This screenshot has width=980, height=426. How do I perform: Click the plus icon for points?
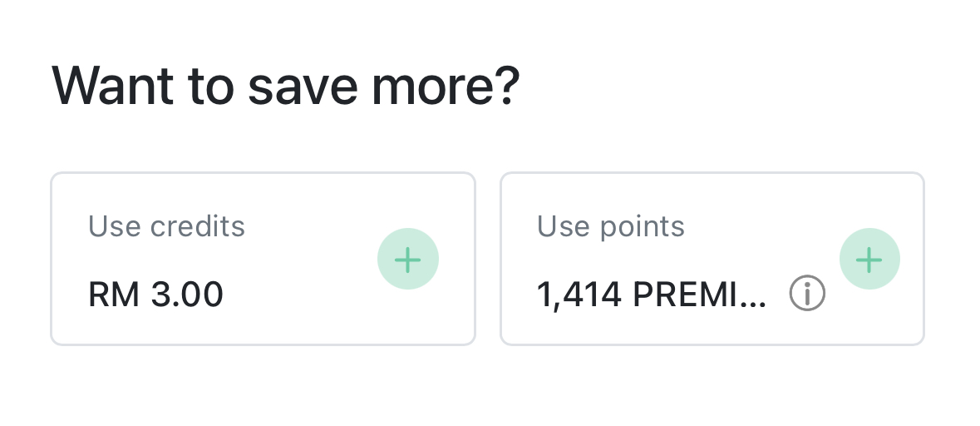click(x=869, y=260)
